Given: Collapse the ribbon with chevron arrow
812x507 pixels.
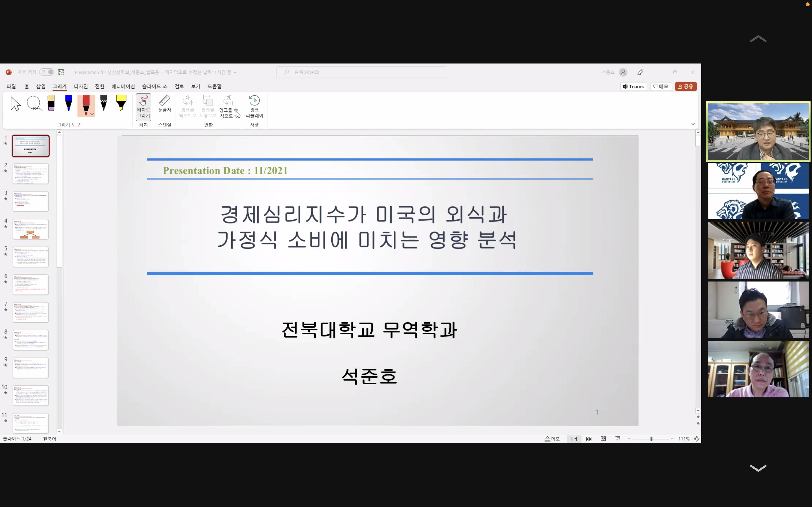Looking at the screenshot, I should click(x=693, y=124).
